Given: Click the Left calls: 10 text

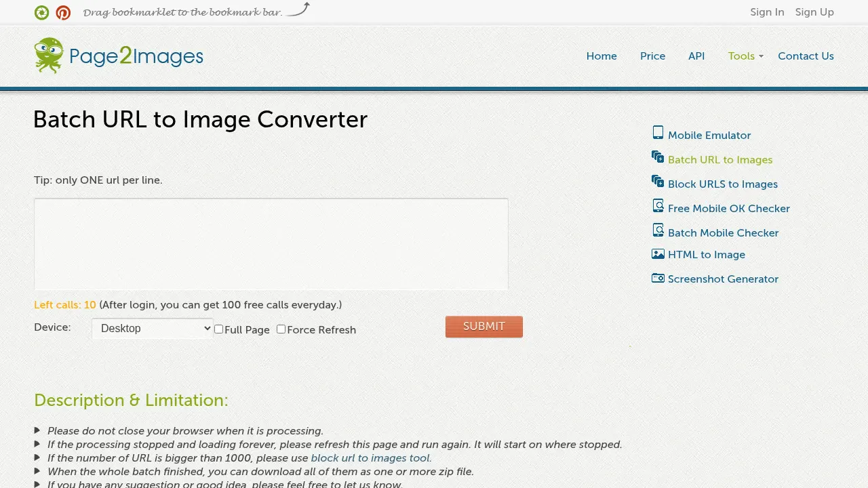Looking at the screenshot, I should [x=65, y=305].
